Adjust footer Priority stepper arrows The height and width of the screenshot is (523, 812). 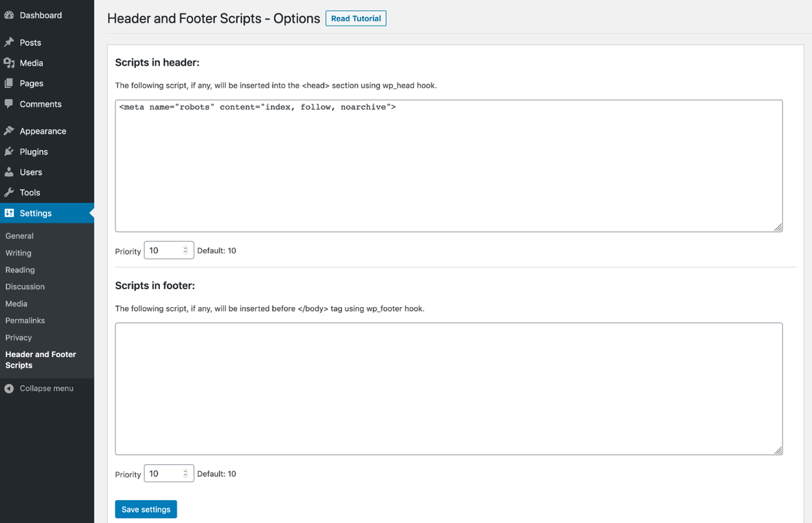[x=186, y=473]
